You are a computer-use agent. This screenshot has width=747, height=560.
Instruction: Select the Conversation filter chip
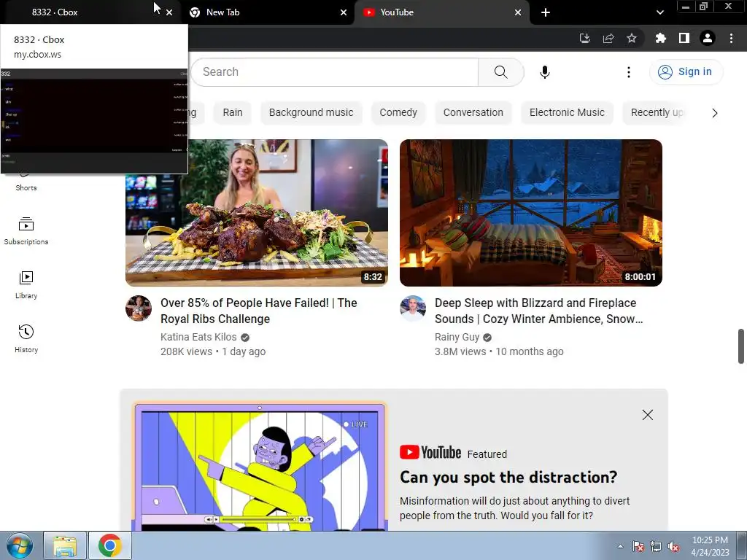click(x=473, y=112)
